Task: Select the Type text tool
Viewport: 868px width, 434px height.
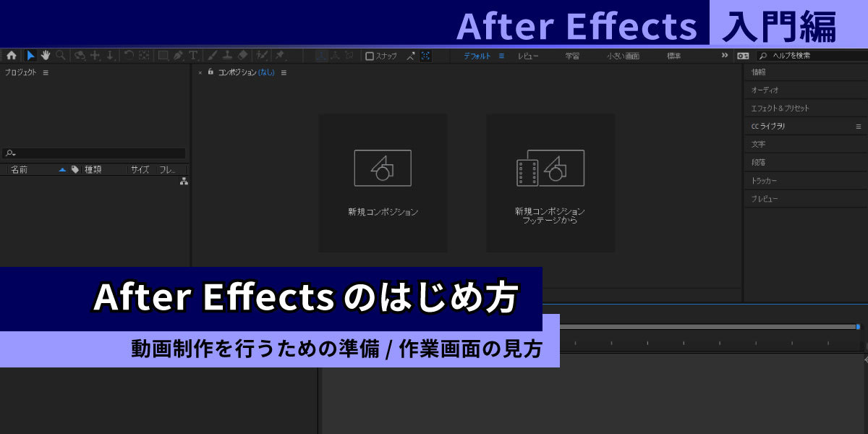Action: point(193,55)
